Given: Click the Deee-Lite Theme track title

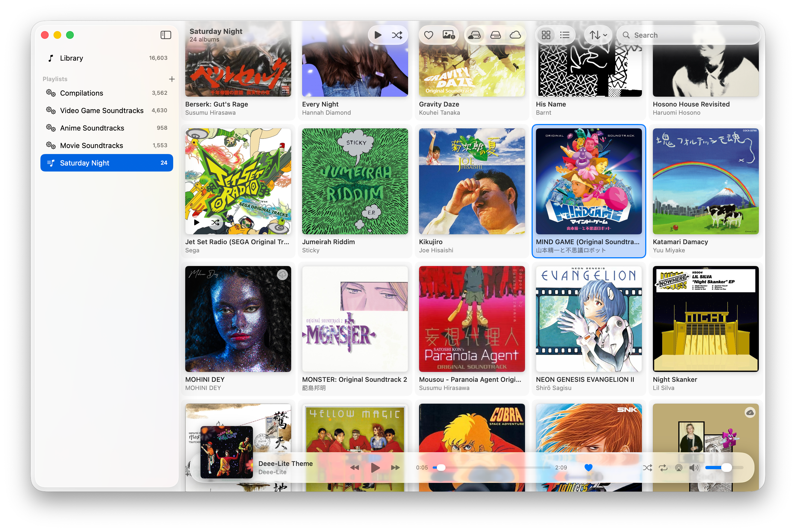Looking at the screenshot, I should tap(285, 463).
